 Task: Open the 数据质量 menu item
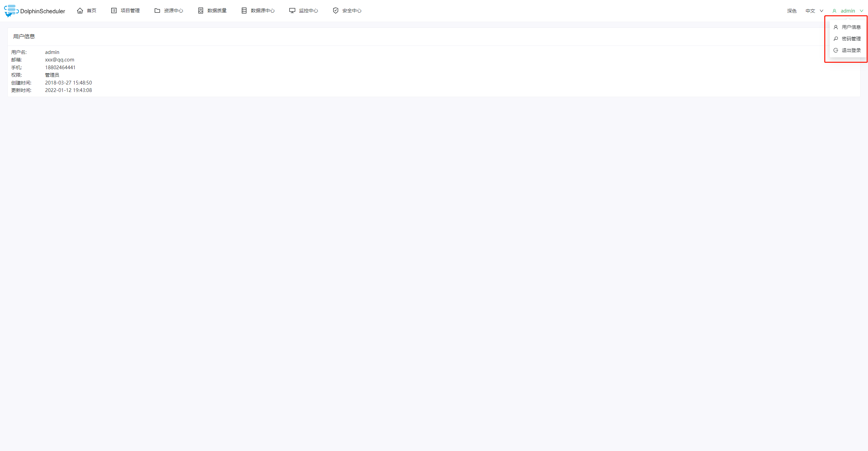pyautogui.click(x=212, y=11)
